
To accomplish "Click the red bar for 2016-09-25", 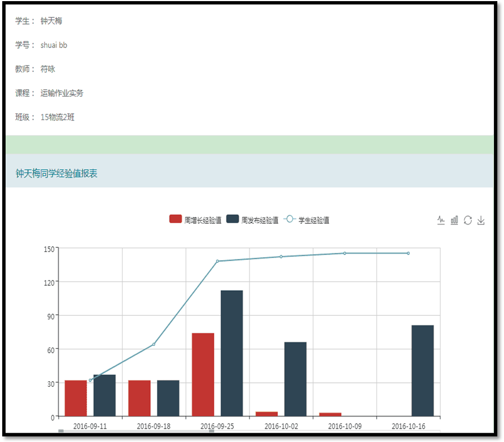I will pyautogui.click(x=203, y=374).
